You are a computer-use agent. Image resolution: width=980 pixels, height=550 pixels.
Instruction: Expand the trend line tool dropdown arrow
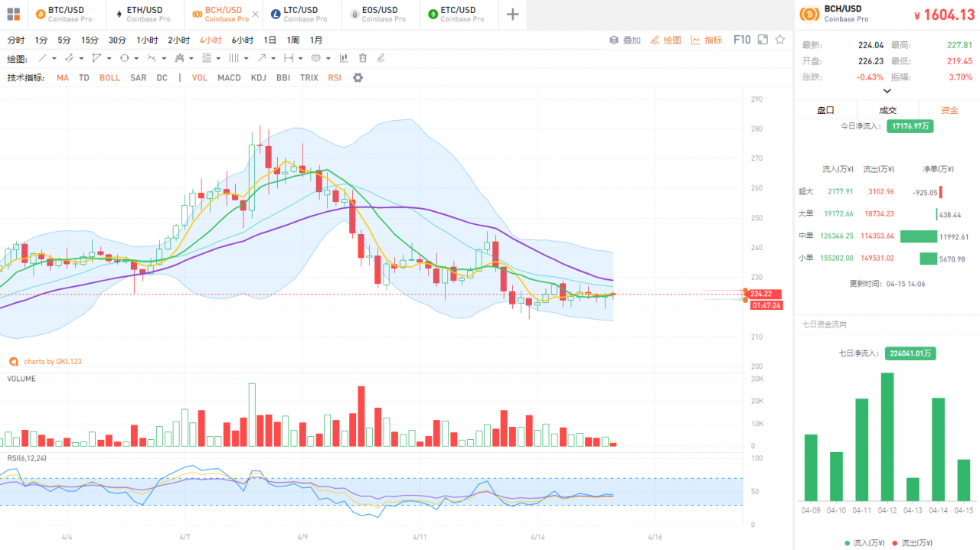tap(54, 58)
